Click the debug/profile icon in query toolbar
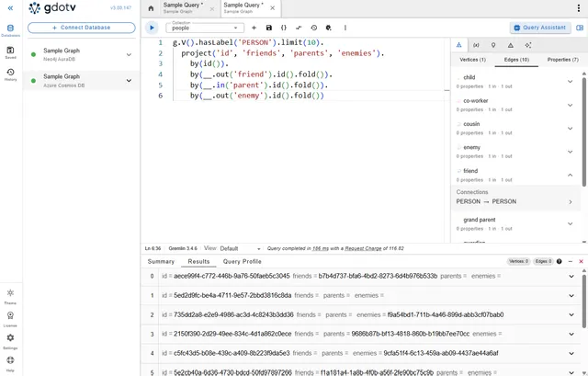 [x=329, y=28]
